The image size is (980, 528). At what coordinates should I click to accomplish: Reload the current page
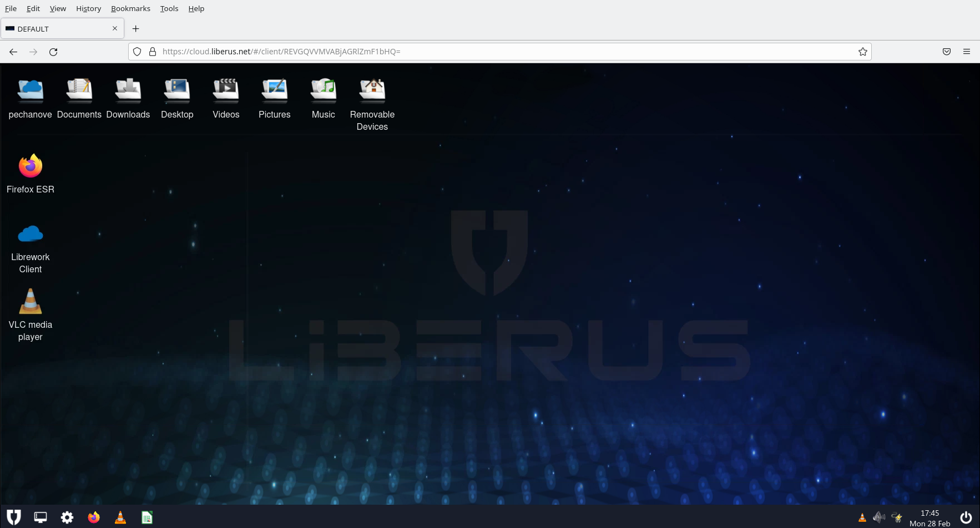click(53, 52)
